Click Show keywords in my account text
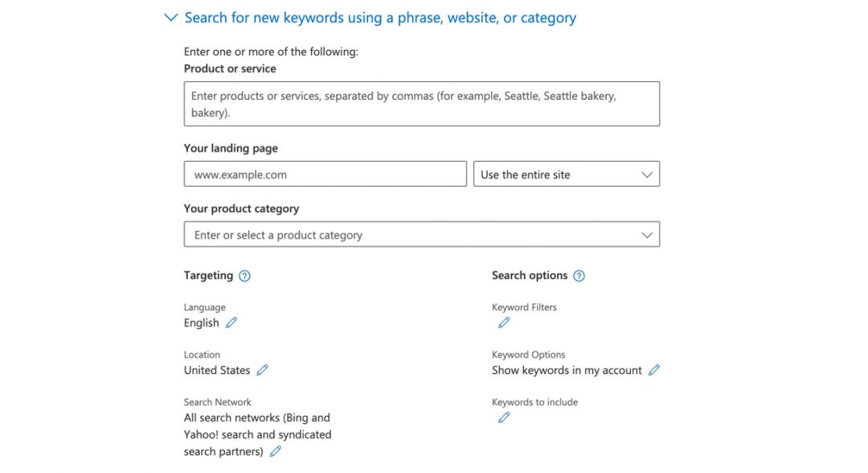 pyautogui.click(x=567, y=370)
